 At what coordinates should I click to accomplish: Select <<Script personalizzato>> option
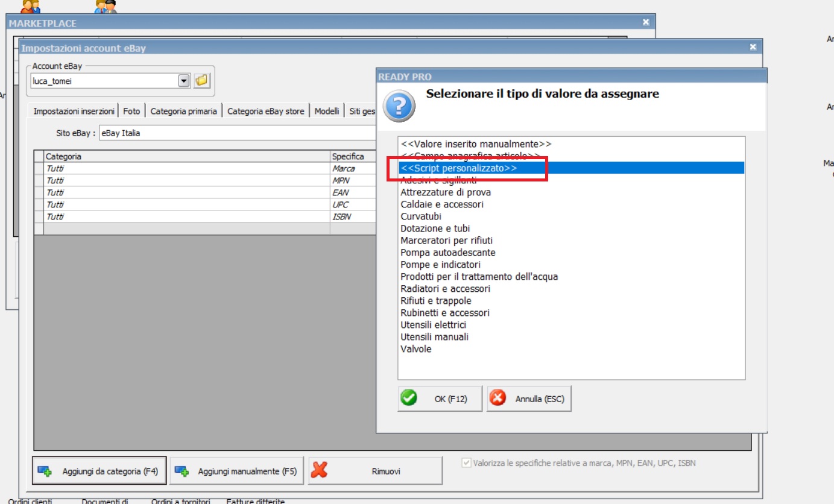click(571, 168)
